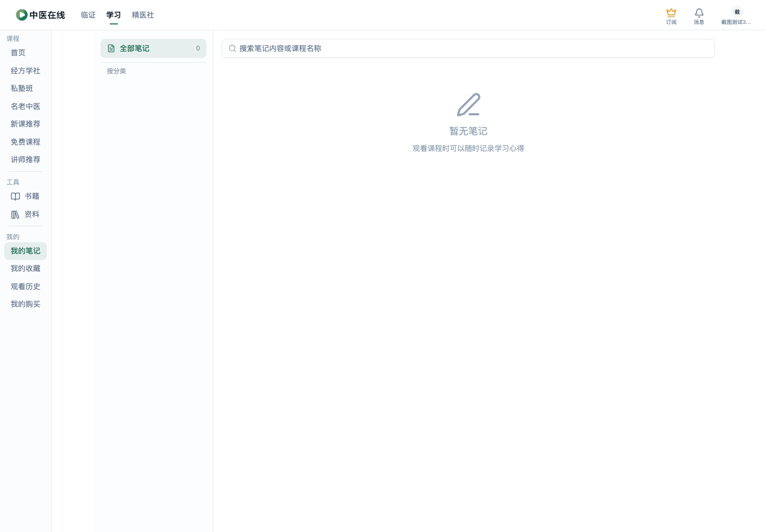
Task: Open 新课推荐 in the sidebar
Action: [26, 124]
